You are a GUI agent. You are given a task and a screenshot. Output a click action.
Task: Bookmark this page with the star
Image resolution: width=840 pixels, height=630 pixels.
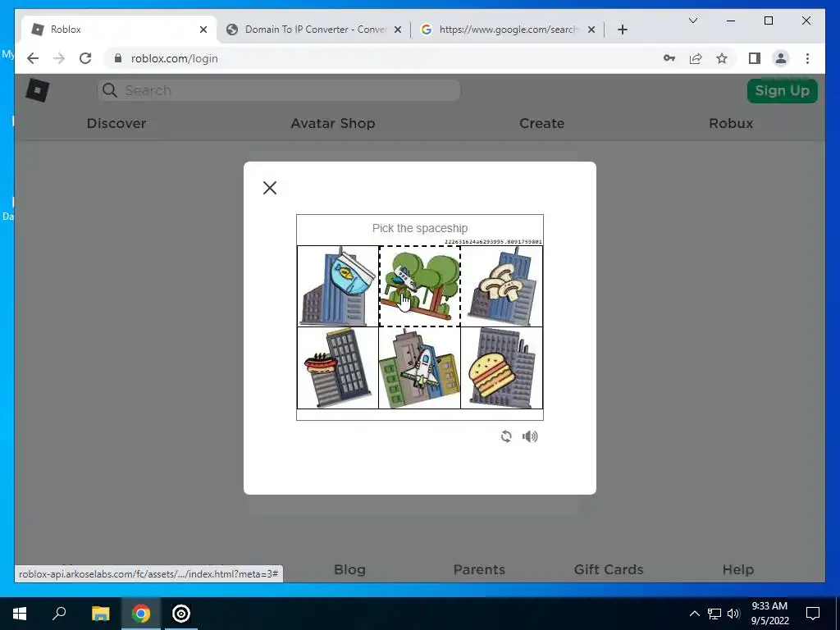click(x=722, y=58)
